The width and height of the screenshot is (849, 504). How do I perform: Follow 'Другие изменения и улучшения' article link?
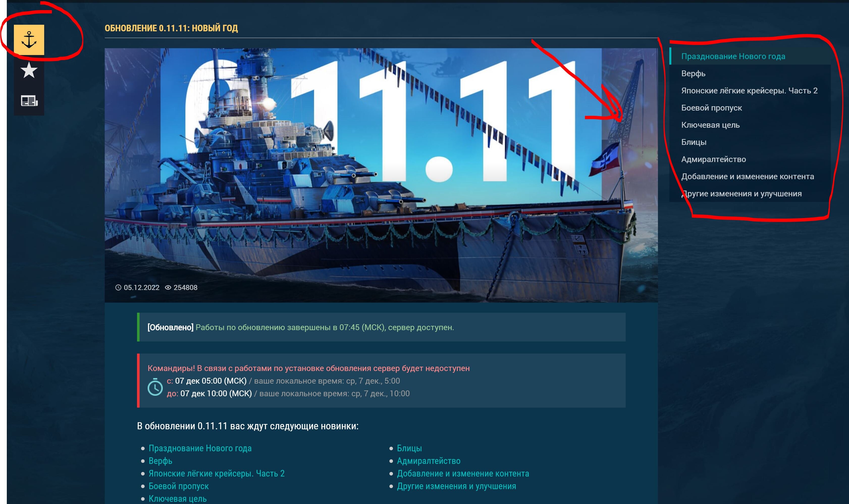(x=456, y=486)
